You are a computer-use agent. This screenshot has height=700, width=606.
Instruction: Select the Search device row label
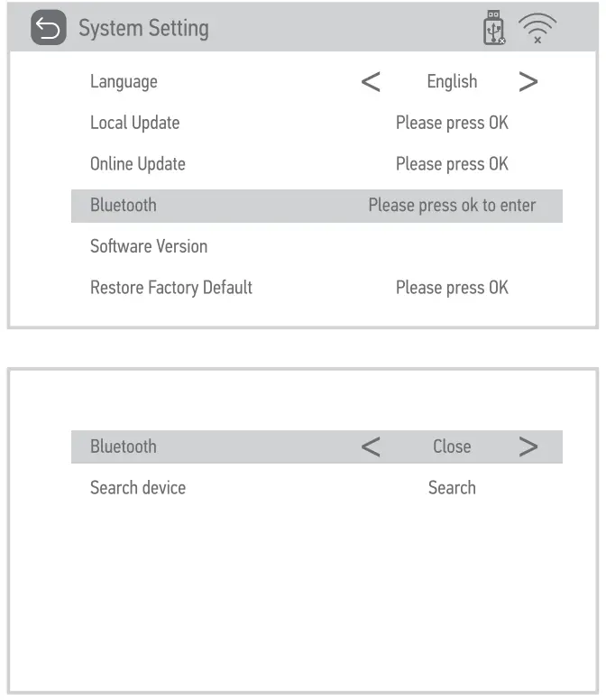[138, 488]
